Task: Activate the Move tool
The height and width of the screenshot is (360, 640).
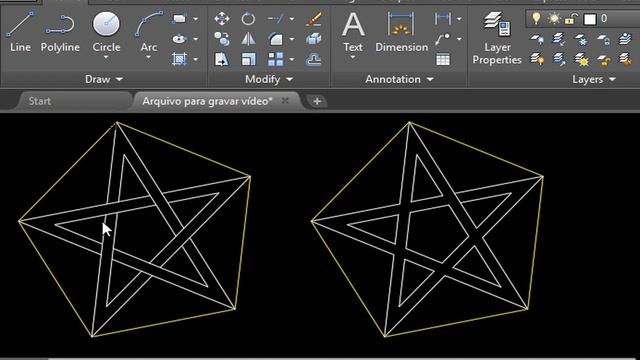Action: tap(222, 18)
